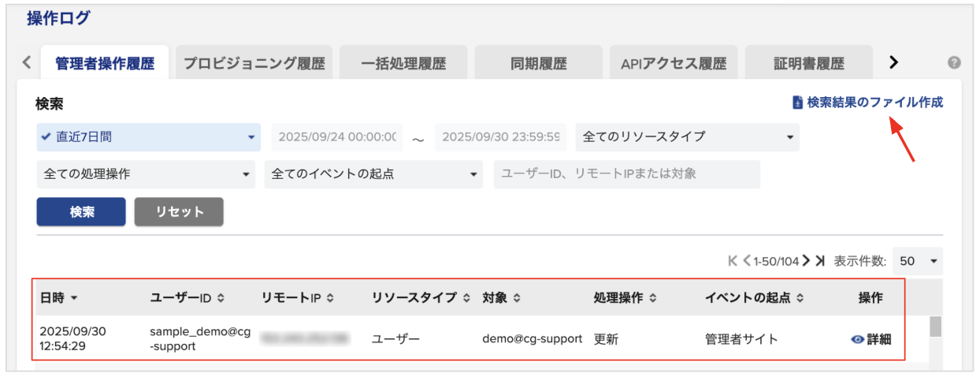Click the sample_demo@cg-support user ID cell
The image size is (980, 377).
(x=200, y=339)
